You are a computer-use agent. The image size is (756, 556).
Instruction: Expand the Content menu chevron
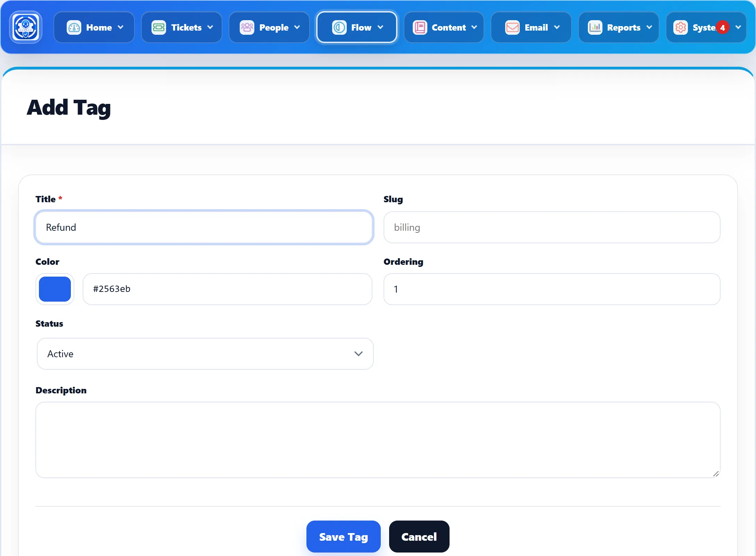tap(474, 27)
